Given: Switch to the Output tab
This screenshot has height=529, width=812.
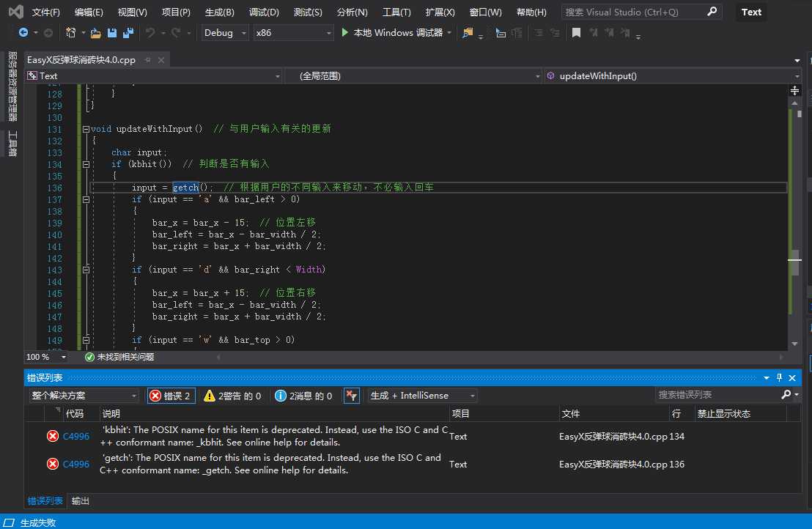Looking at the screenshot, I should click(81, 500).
